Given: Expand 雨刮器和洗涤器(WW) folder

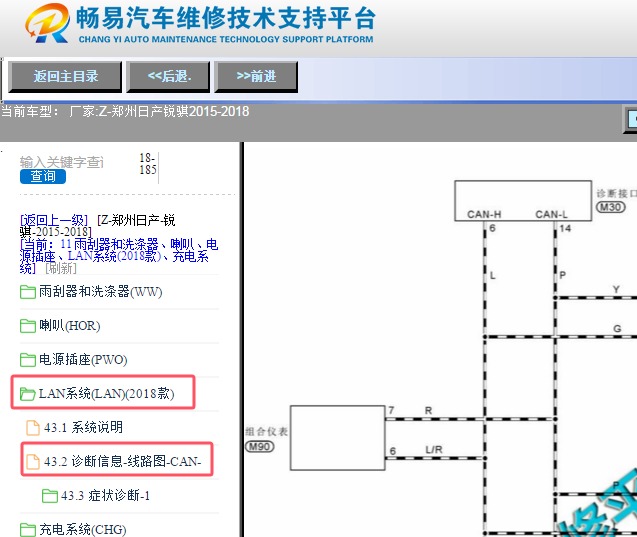Looking at the screenshot, I should click(x=100, y=292).
